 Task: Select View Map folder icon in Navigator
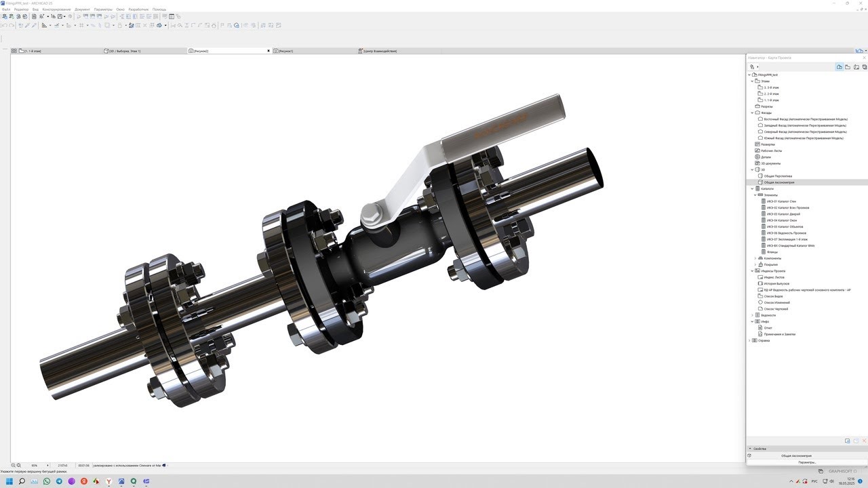click(848, 67)
